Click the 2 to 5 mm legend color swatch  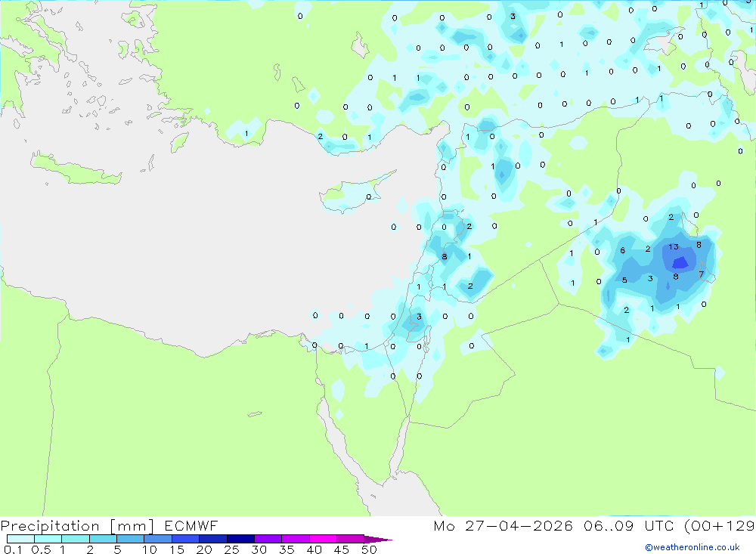(103, 539)
